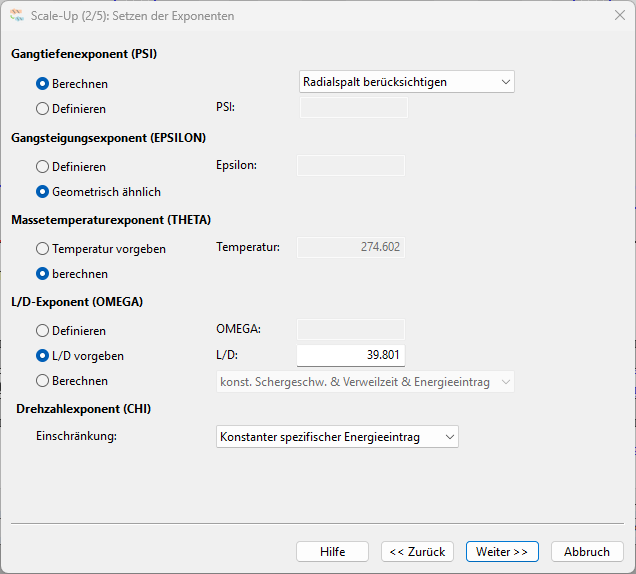This screenshot has height=574, width=636.
Task: Select Definieren under L/D-Exponent OMEGA
Action: [x=71, y=331]
